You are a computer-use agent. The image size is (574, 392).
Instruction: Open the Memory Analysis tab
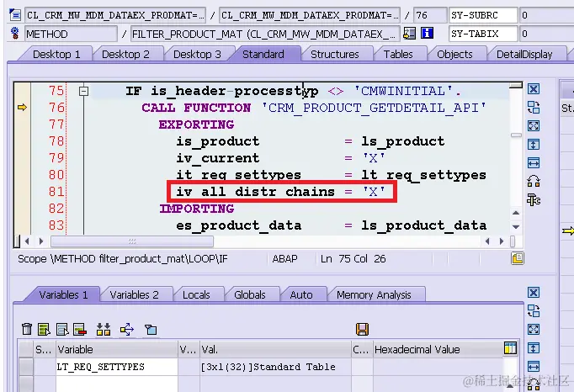pyautogui.click(x=375, y=294)
